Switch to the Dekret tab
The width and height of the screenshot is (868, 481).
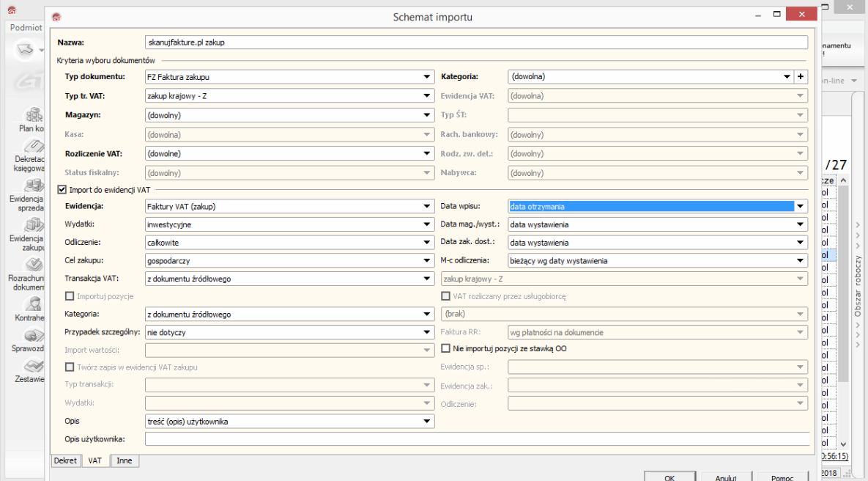point(65,461)
